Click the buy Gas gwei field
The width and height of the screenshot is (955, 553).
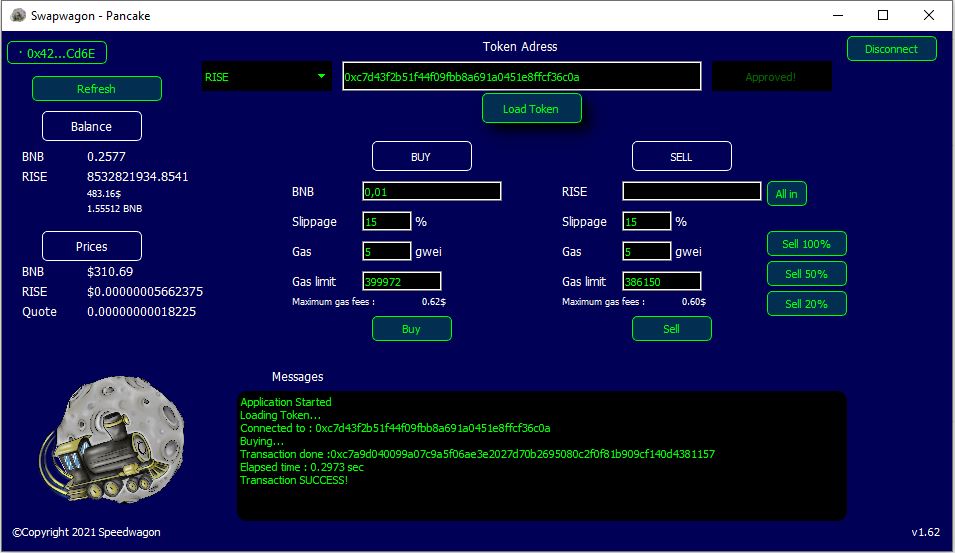(386, 251)
